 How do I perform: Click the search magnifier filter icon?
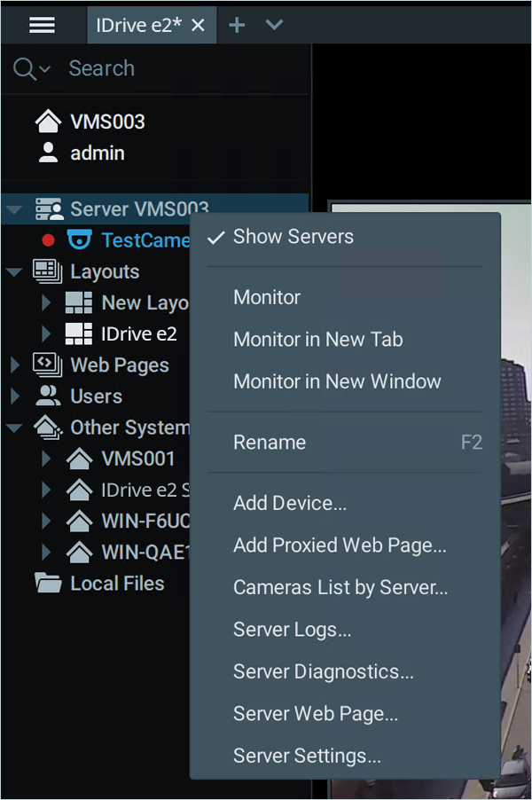(x=24, y=68)
